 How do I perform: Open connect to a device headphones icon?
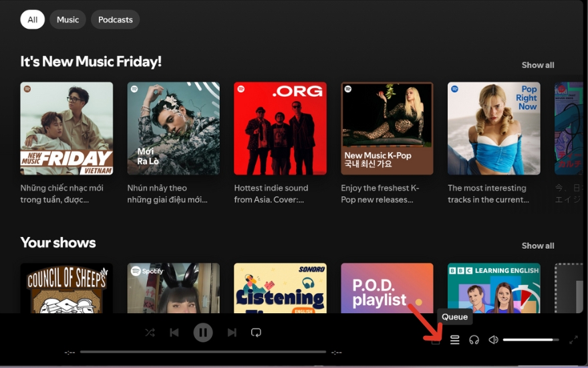click(474, 340)
